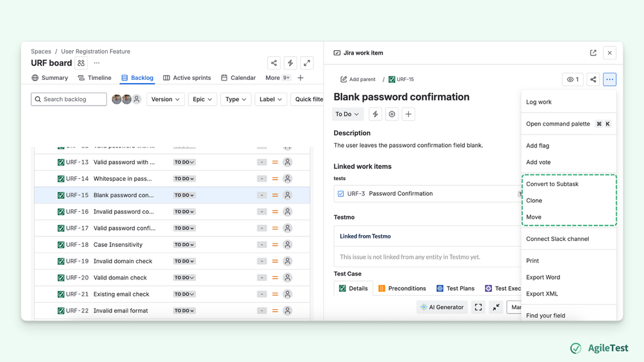The width and height of the screenshot is (644, 362).
Task: Select the Test Plans tab
Action: [456, 289]
